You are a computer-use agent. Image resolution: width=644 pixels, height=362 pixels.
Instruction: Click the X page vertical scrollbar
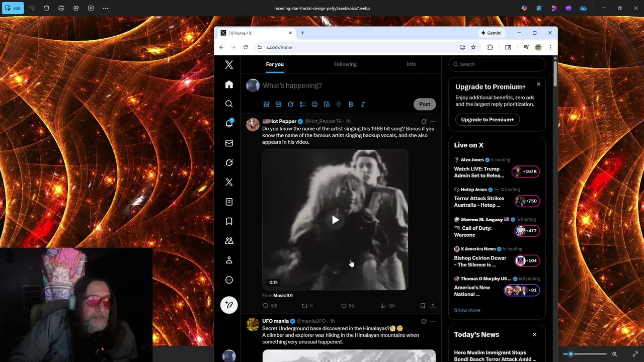(555, 73)
